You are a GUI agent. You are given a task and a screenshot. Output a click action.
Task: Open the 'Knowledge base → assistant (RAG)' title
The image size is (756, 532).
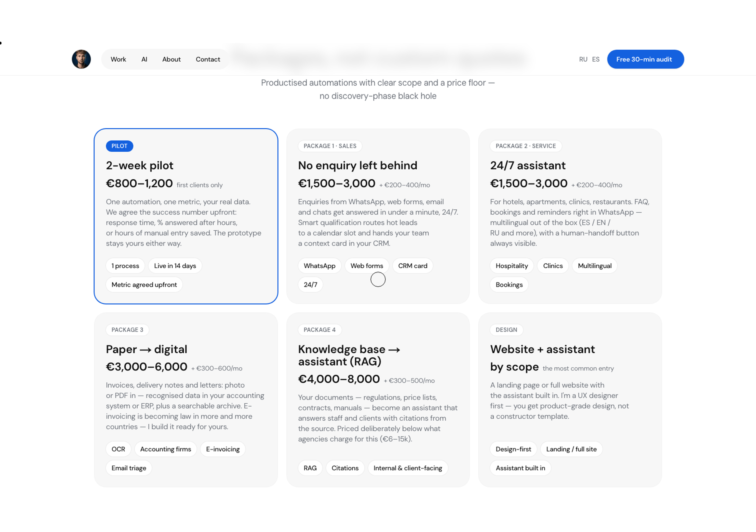tap(349, 355)
